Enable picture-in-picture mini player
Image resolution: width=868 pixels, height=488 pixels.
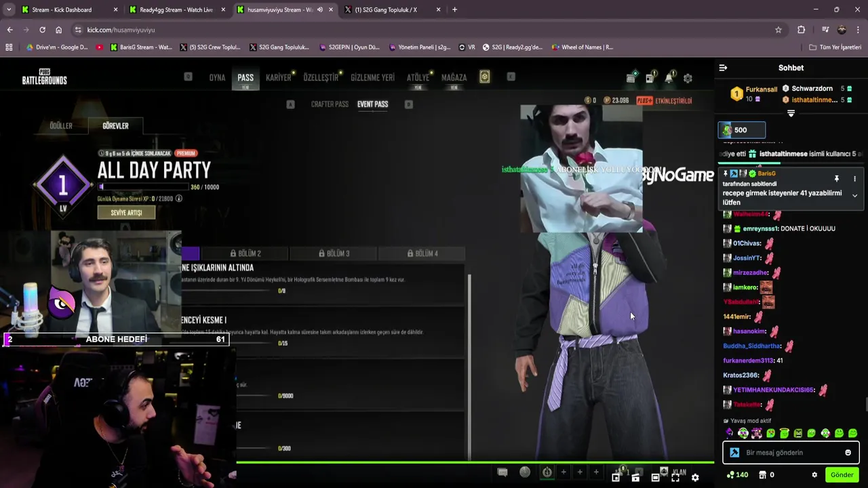(x=616, y=478)
